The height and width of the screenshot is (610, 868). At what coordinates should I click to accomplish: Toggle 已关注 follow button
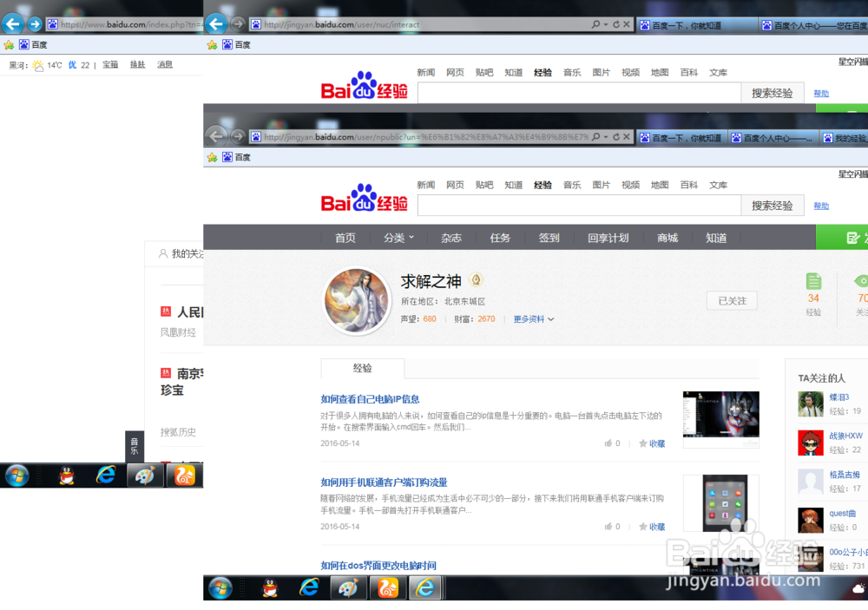point(732,300)
